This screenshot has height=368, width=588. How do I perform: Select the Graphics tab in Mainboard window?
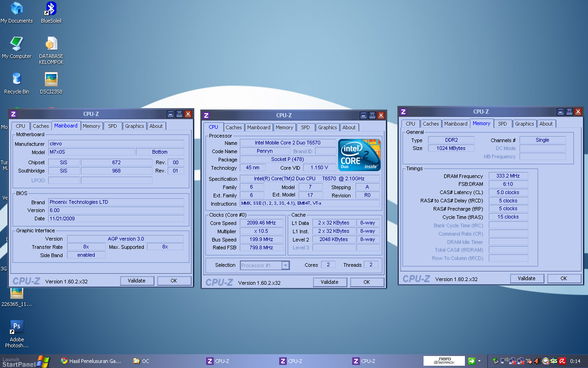point(135,126)
